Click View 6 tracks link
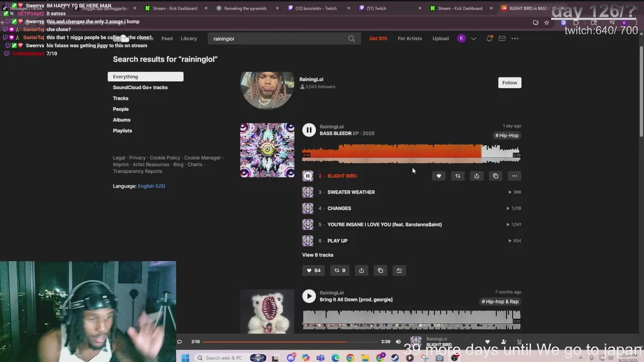Image resolution: width=644 pixels, height=362 pixels. [x=317, y=255]
